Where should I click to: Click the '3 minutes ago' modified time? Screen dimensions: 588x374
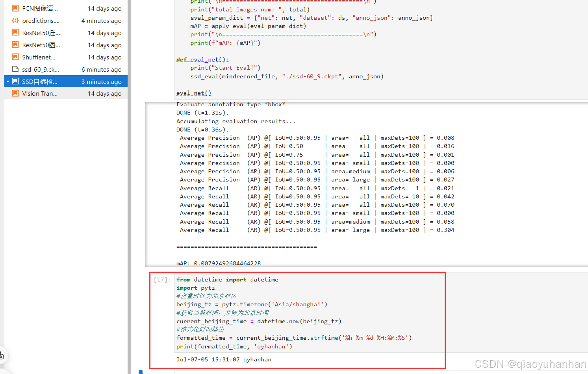(102, 81)
